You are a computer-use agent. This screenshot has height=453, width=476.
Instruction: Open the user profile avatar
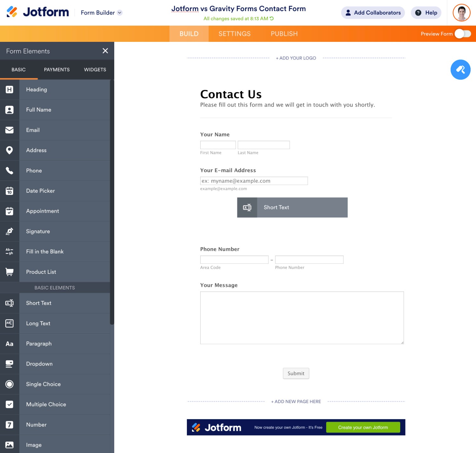click(x=461, y=13)
